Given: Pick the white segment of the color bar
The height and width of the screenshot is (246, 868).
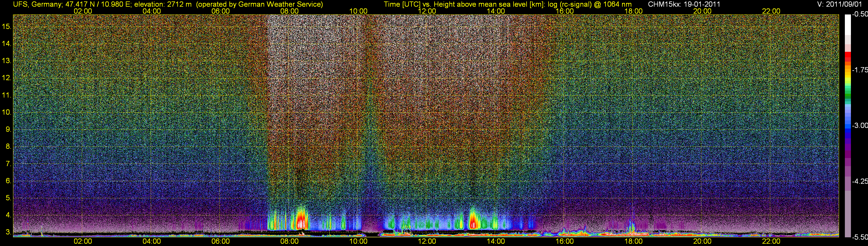Looking at the screenshot, I should pyautogui.click(x=848, y=25).
